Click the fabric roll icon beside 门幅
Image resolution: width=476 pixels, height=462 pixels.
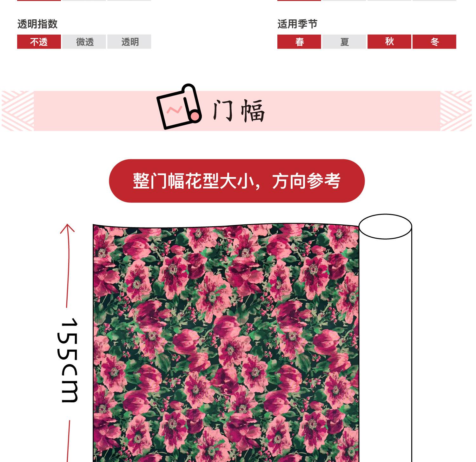pyautogui.click(x=179, y=107)
